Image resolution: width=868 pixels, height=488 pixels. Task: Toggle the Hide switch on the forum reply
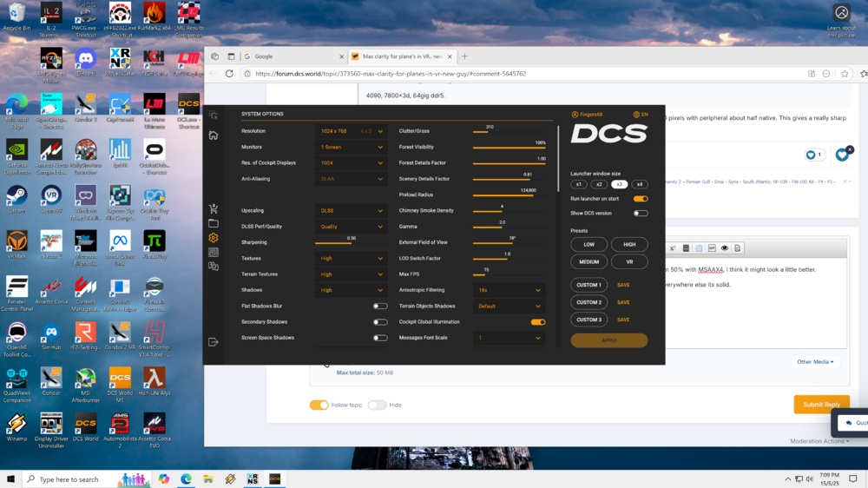(377, 405)
